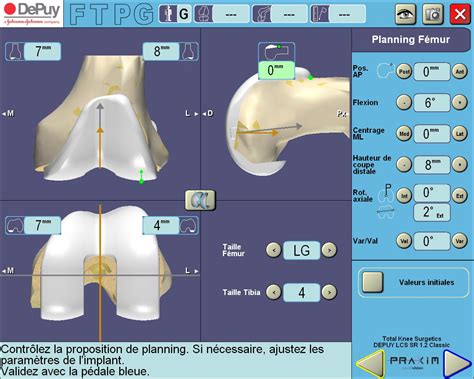474x379 pixels.
Task: Decrease Flexion with minus button
Action: click(404, 102)
